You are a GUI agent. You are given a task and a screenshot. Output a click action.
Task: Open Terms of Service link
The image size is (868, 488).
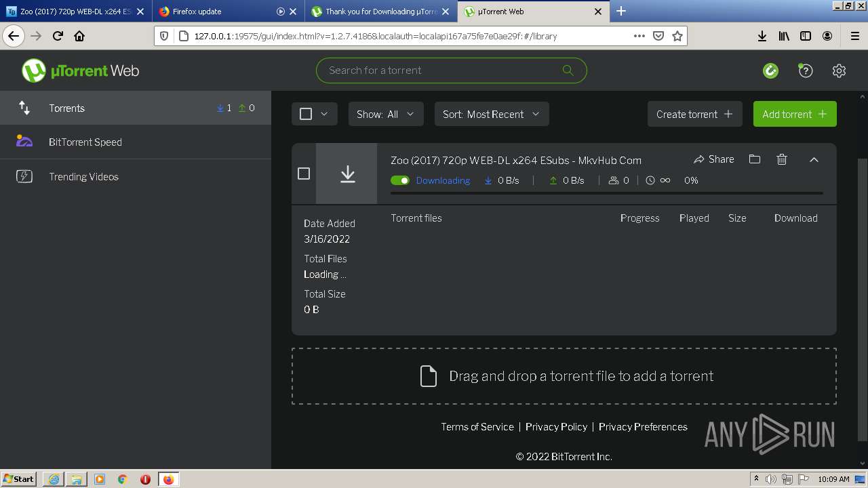tap(477, 426)
